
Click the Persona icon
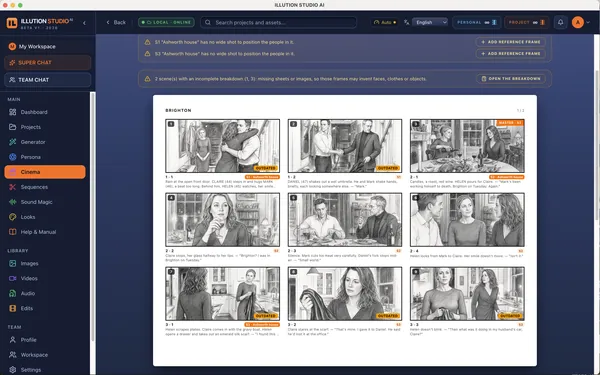(13, 157)
